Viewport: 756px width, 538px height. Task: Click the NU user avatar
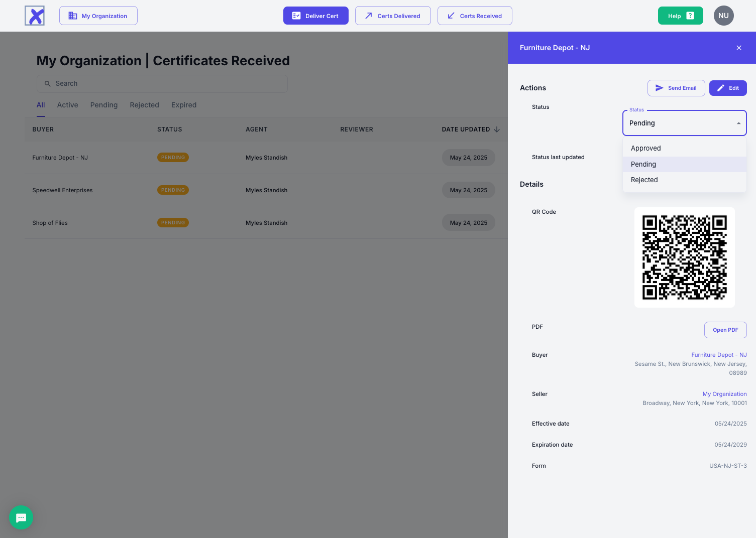(x=723, y=16)
